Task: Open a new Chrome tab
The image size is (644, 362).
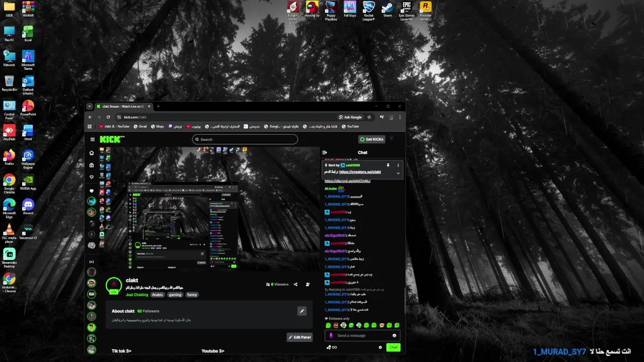Action: 158,106
